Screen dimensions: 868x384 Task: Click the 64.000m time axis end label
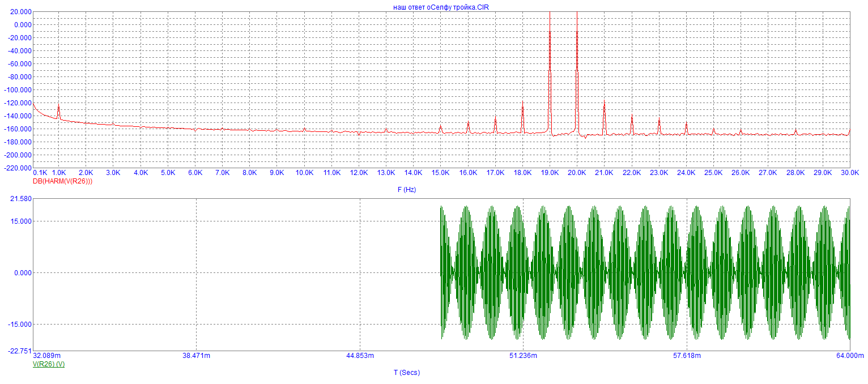(850, 356)
